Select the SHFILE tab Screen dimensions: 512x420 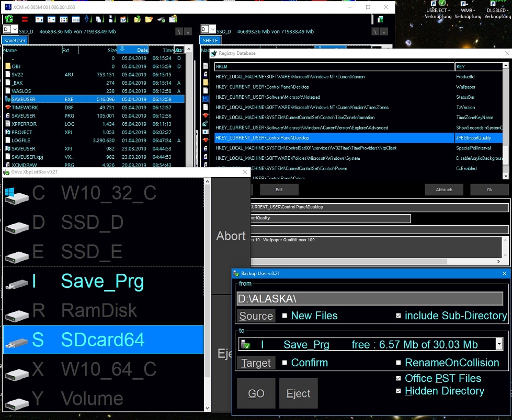(210, 40)
